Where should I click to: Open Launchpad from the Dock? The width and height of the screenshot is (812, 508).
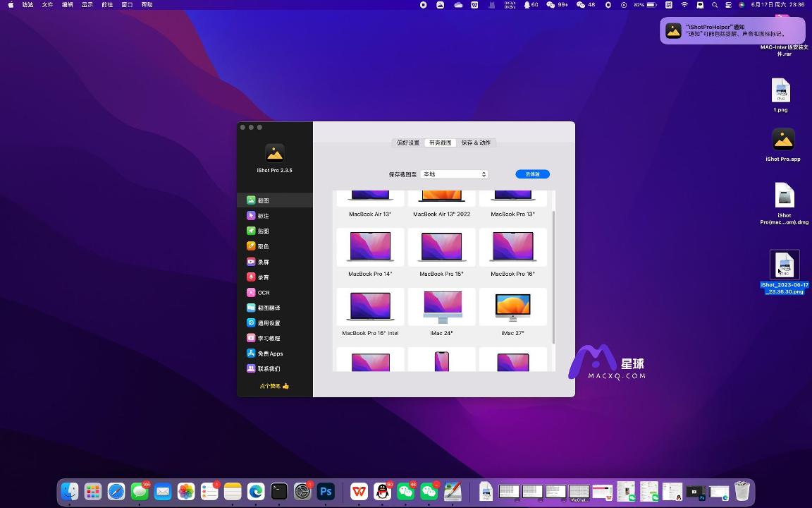click(93, 491)
